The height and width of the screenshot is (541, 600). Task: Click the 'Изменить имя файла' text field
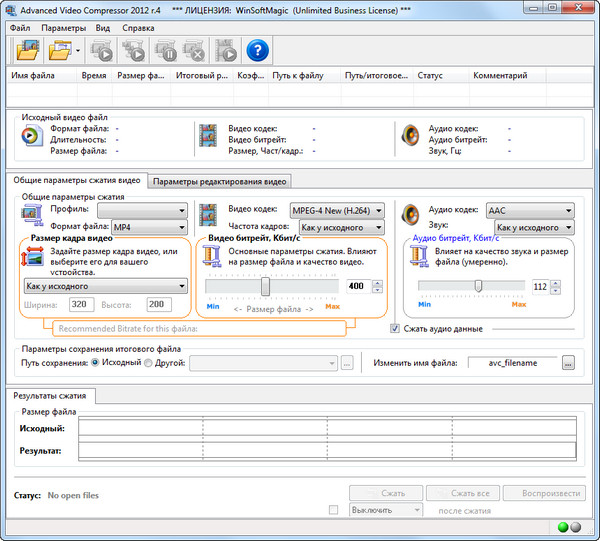point(515,364)
